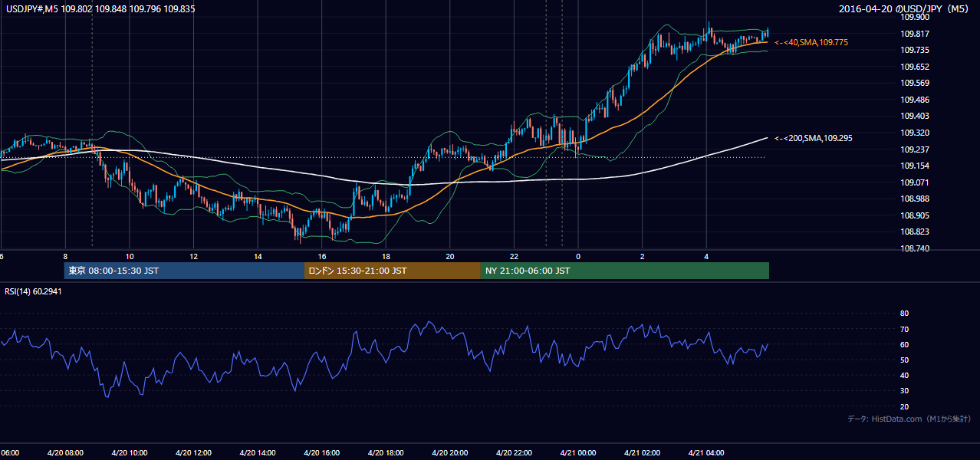This screenshot has height=460, width=980.
Task: Click the RSI 50 level label
Action: pos(904,360)
